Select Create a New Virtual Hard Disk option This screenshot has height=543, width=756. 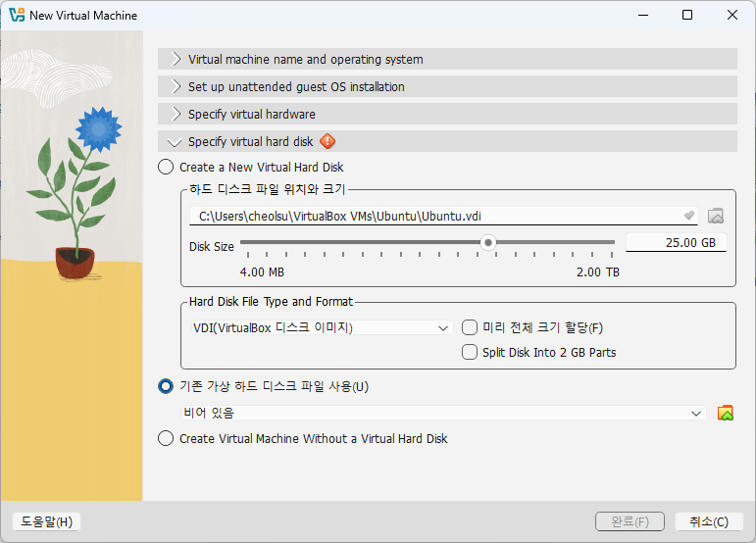(166, 168)
